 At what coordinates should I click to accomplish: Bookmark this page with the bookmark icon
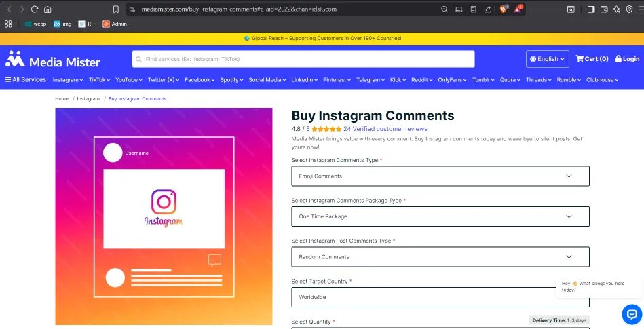tap(116, 9)
